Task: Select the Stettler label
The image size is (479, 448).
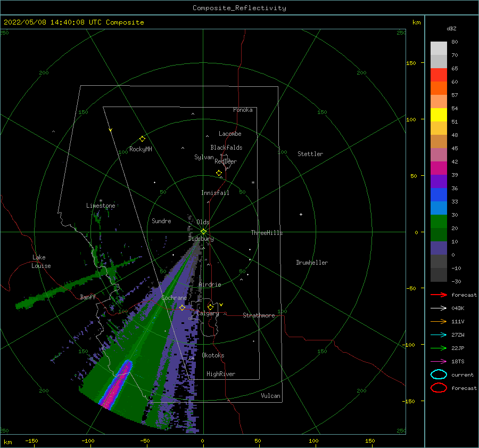Action: [310, 154]
